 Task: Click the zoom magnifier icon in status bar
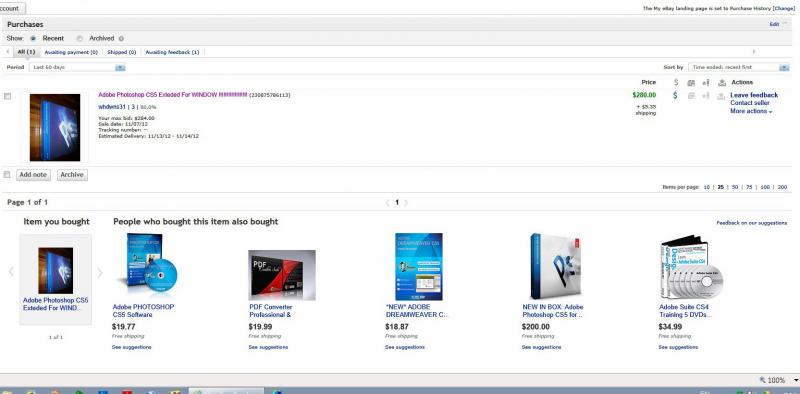pos(762,380)
